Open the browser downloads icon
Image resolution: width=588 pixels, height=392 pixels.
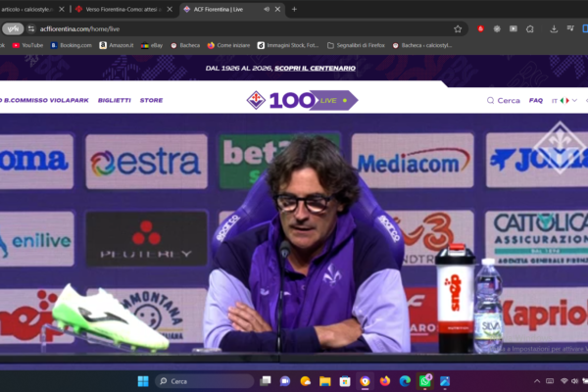554,28
